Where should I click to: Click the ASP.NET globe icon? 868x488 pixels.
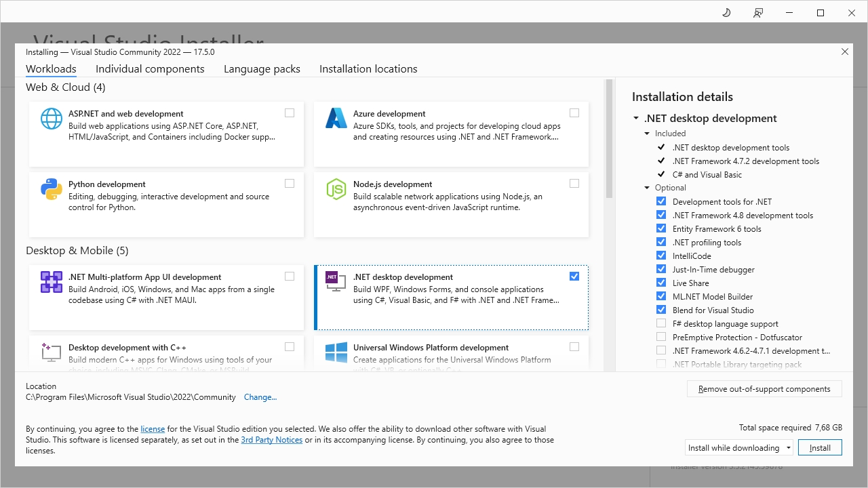(x=52, y=119)
